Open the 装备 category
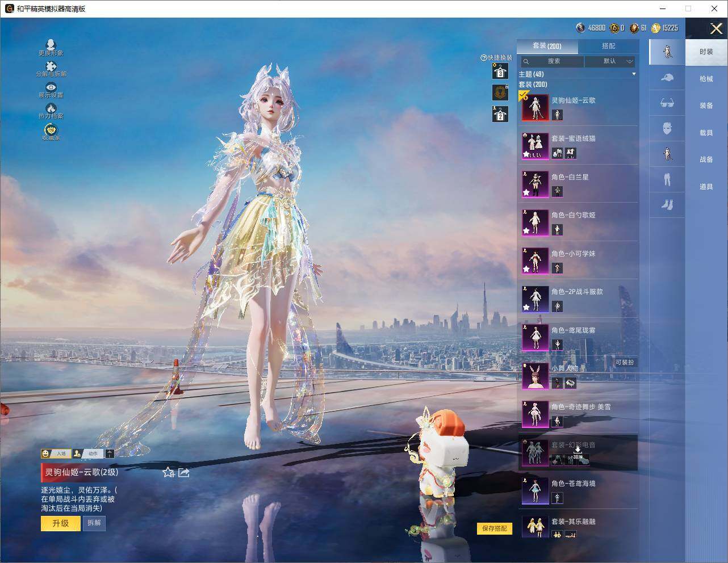Viewport: 728px width, 563px height. pos(706,106)
